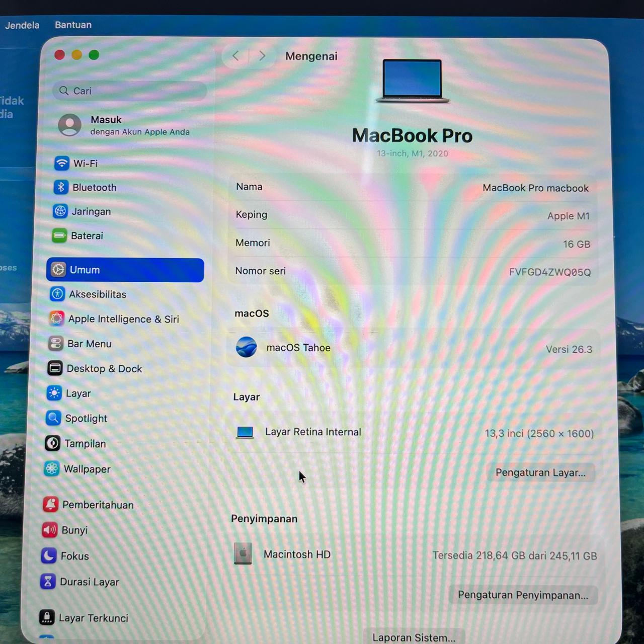Click the Pengaturan Layar... button
The height and width of the screenshot is (644, 644).
click(x=540, y=472)
